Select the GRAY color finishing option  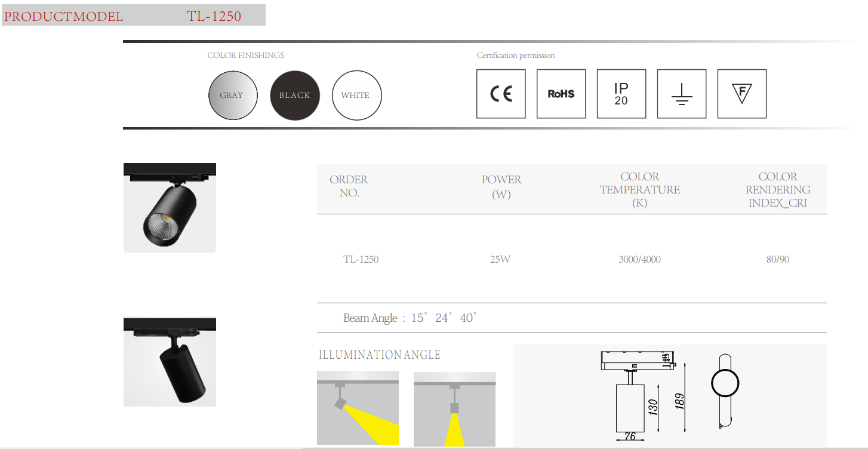coord(233,95)
